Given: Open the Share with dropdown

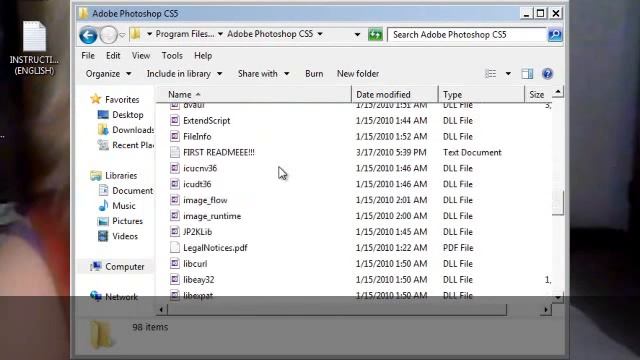Looking at the screenshot, I should [x=263, y=74].
